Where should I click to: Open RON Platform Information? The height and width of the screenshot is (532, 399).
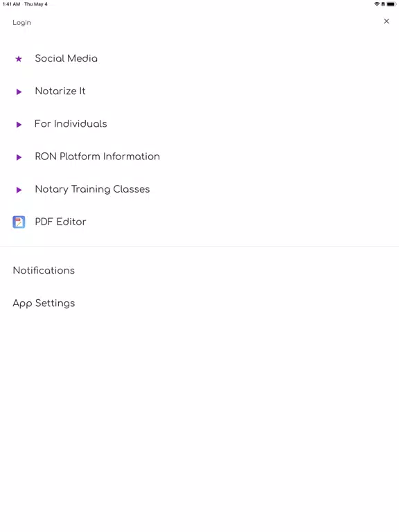(x=98, y=157)
